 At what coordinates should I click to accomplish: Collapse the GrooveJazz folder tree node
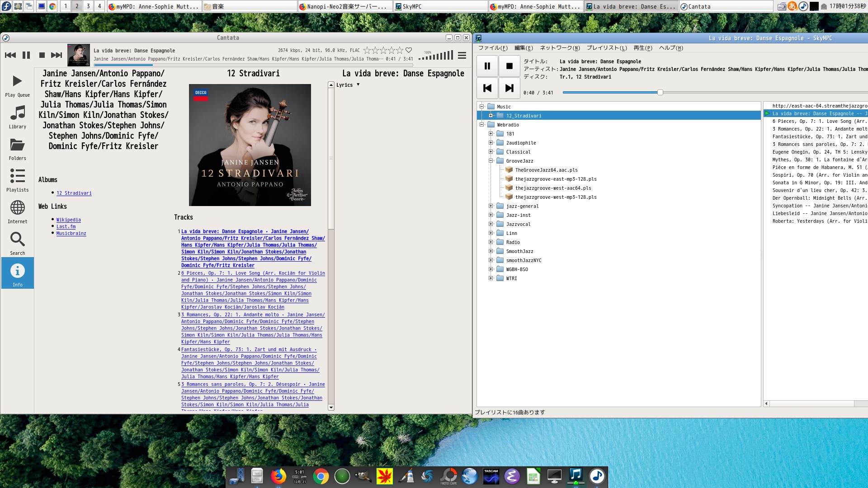(x=491, y=161)
